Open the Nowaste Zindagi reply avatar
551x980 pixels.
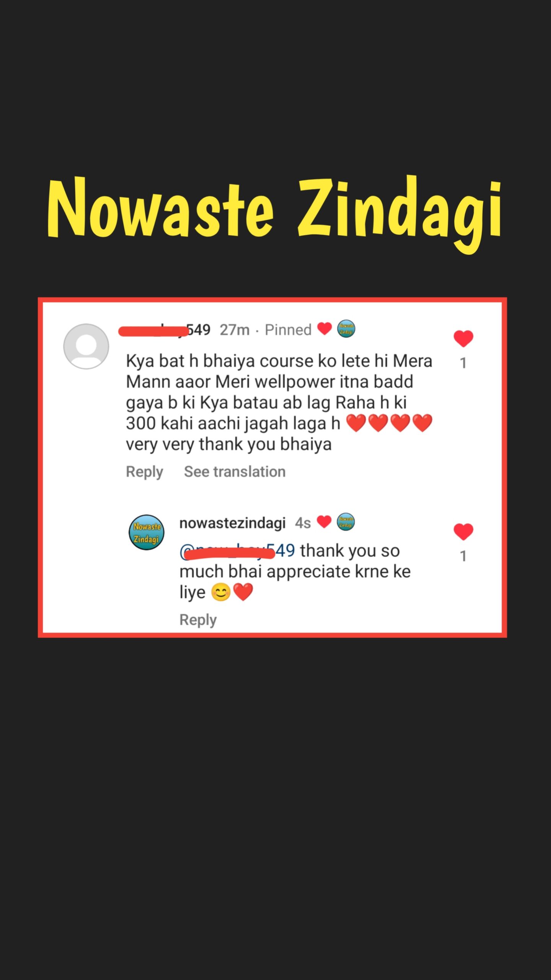146,532
